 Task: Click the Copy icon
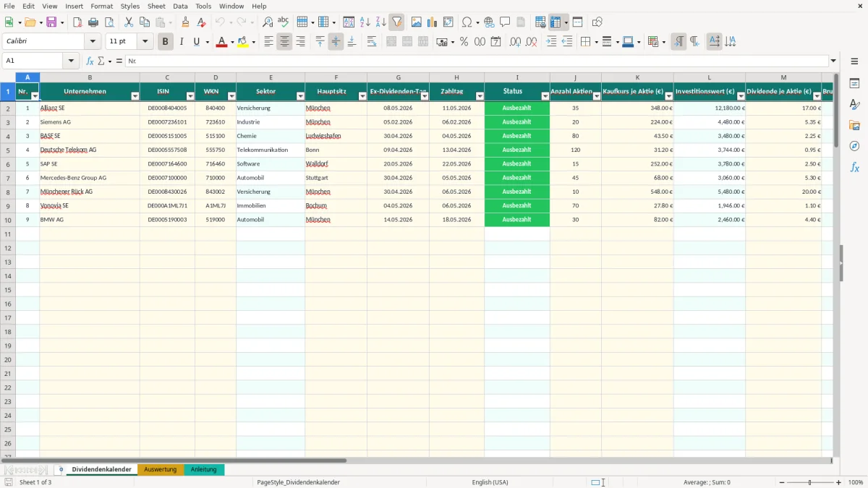145,22
